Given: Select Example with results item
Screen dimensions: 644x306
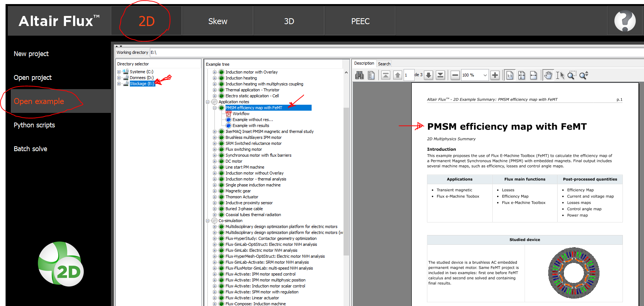Looking at the screenshot, I should (x=251, y=126).
